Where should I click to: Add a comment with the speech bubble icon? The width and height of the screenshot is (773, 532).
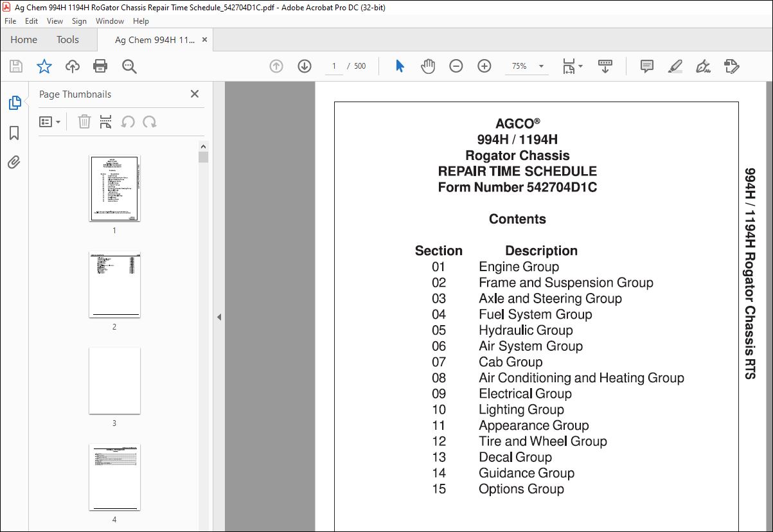tap(647, 66)
